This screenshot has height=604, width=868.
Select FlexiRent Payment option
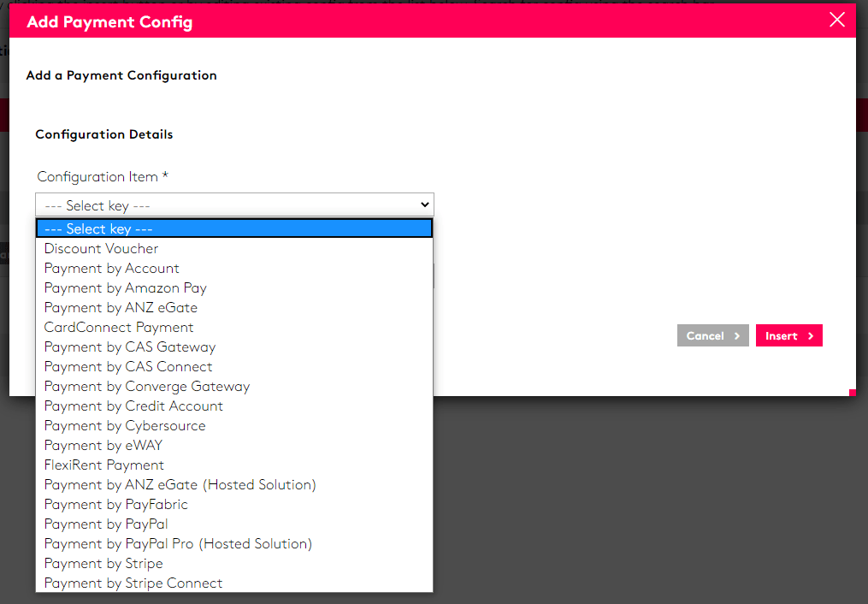pyautogui.click(x=234, y=465)
